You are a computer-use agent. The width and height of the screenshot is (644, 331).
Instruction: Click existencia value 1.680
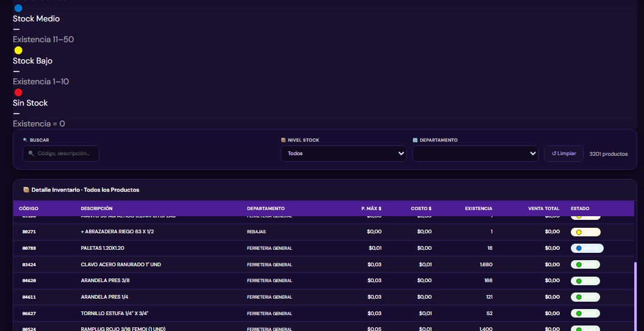point(486,264)
